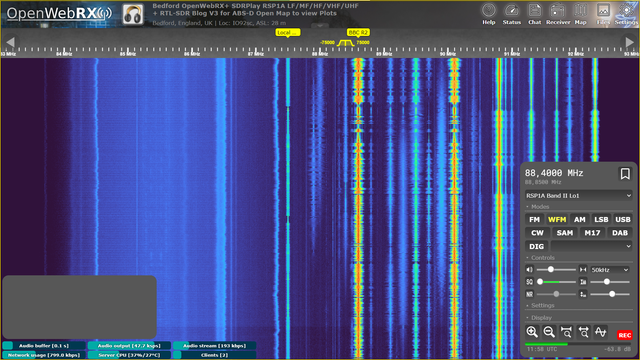Click the BBC R2 bookmark label
The width and height of the screenshot is (640, 360).
[x=358, y=32]
